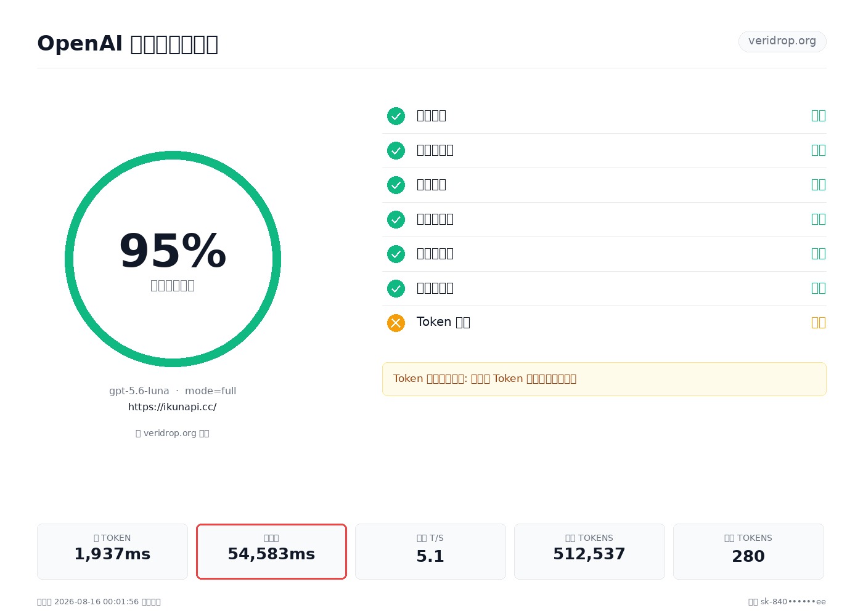Viewport: 863px width, 616px height.
Task: Click the green circular 95% score ring
Action: tap(173, 259)
